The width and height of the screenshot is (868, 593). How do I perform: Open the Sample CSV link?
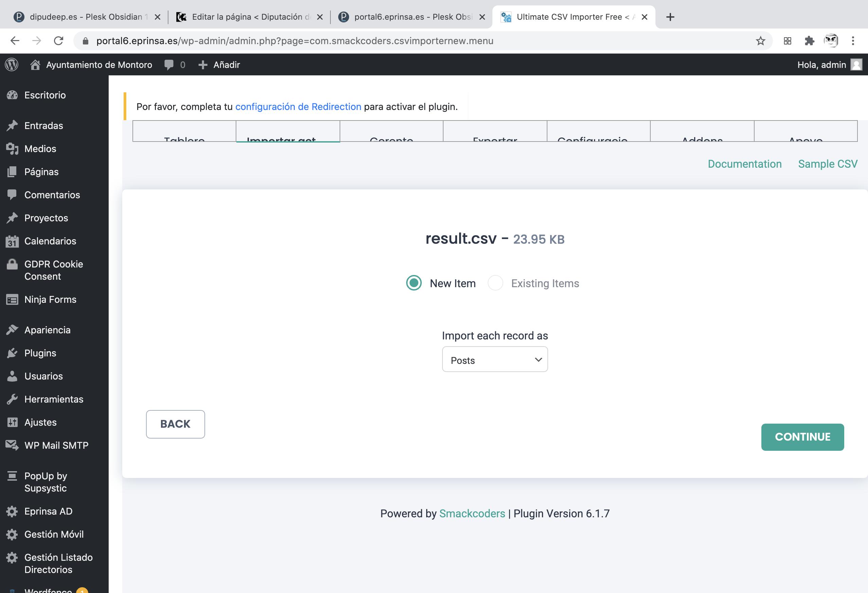click(827, 164)
